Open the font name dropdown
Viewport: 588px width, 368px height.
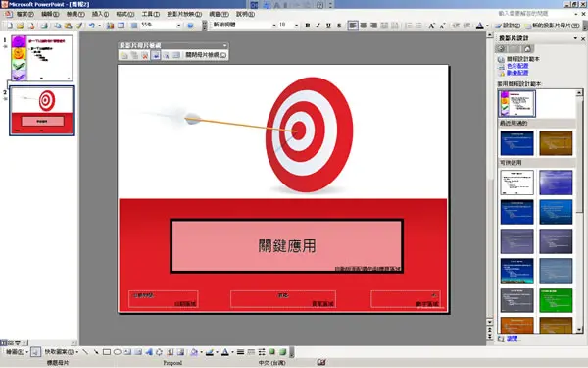(x=274, y=26)
